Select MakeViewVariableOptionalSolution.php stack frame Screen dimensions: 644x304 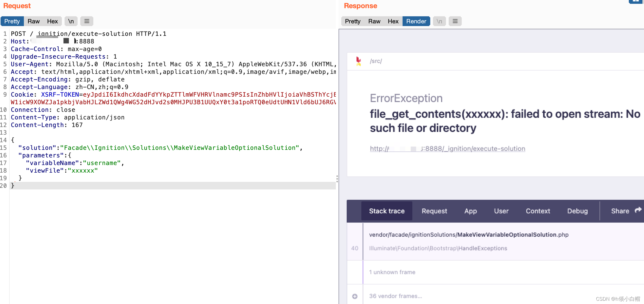468,235
